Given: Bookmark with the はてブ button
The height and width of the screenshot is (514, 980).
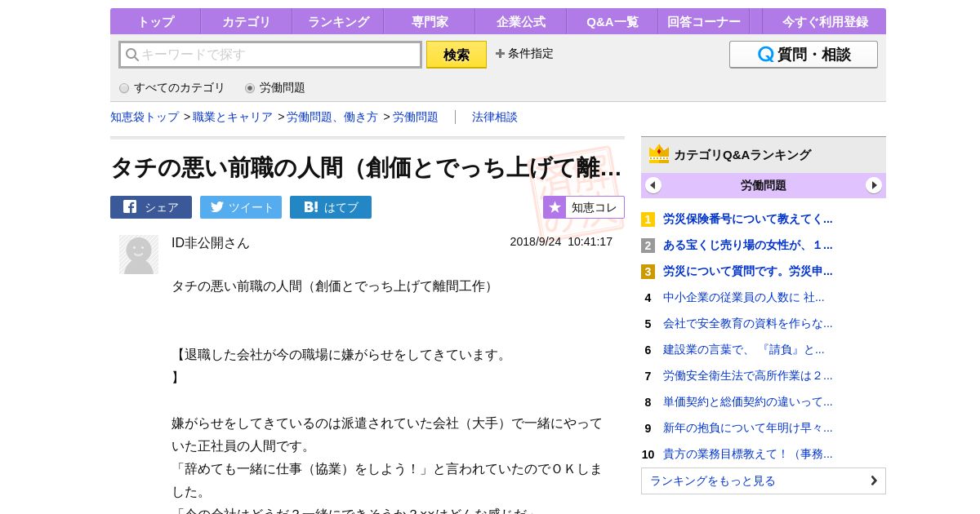Looking at the screenshot, I should click(331, 207).
